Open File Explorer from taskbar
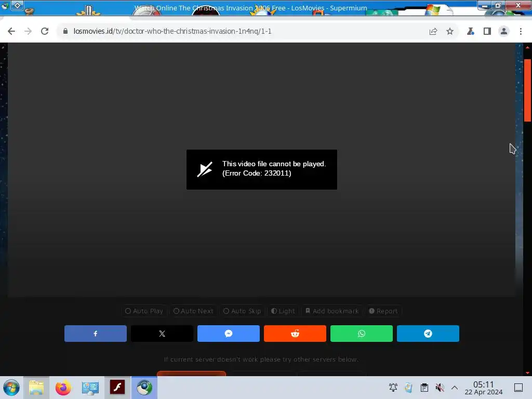This screenshot has width=532, height=399. 36,388
